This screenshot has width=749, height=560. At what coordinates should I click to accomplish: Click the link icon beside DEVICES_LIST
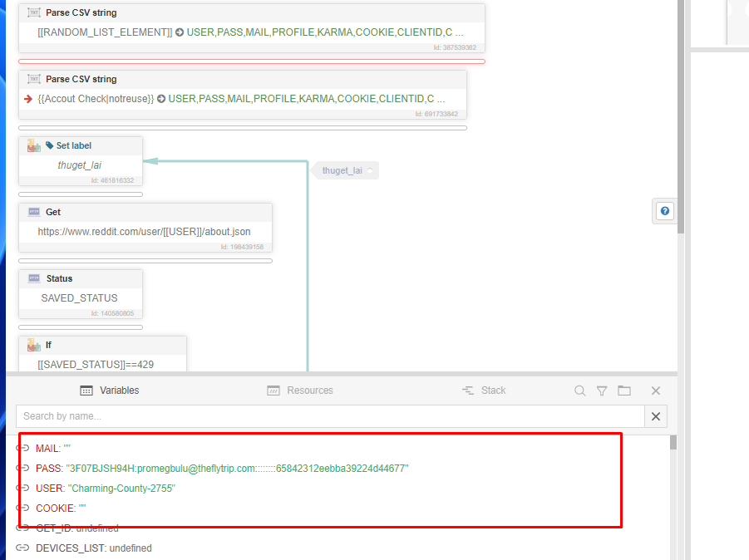(x=23, y=548)
